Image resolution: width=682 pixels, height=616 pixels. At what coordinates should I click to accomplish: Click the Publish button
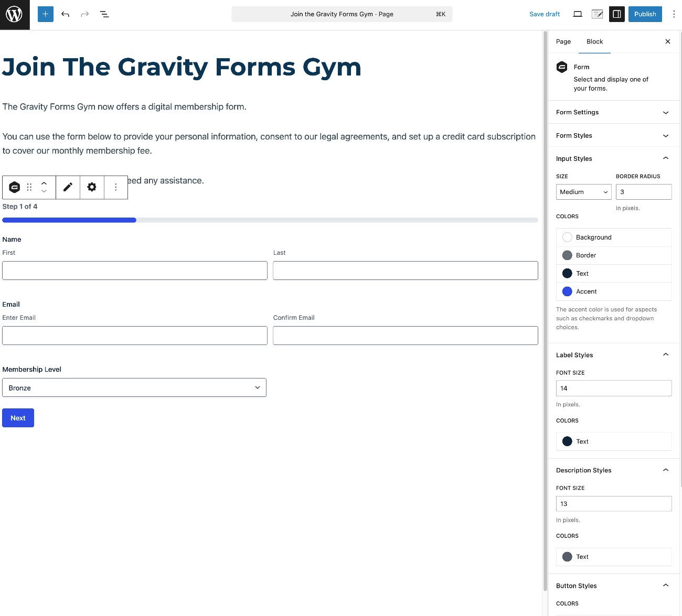(x=645, y=14)
